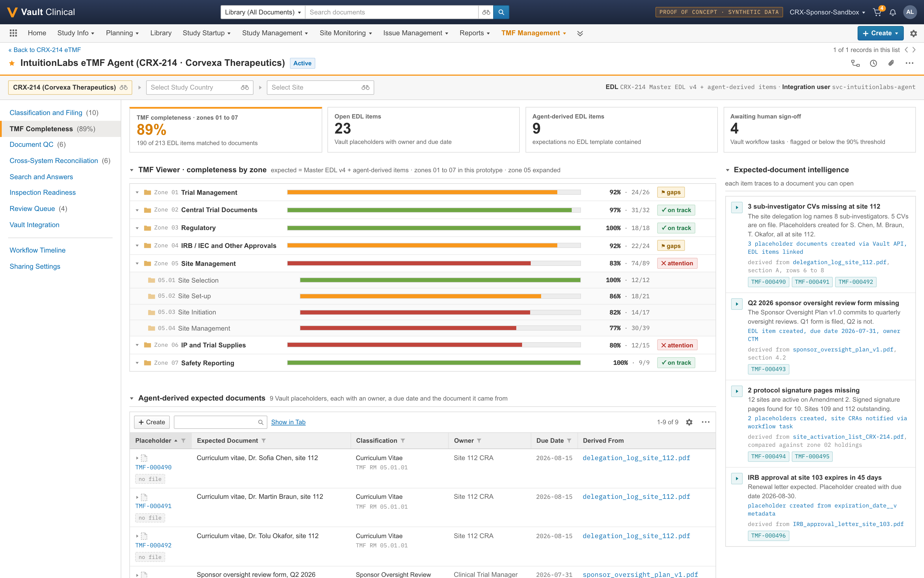Open the Library (All Documents) dropdown

(x=263, y=12)
